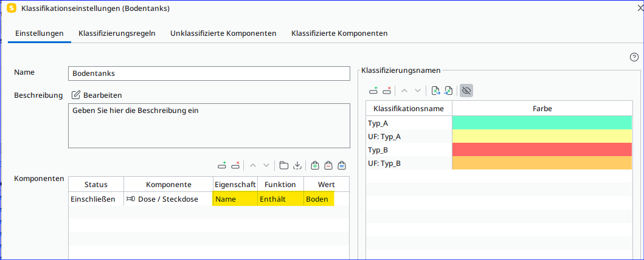The image size is (644, 260).
Task: Open Funktion cell showing Enthält
Action: point(280,199)
